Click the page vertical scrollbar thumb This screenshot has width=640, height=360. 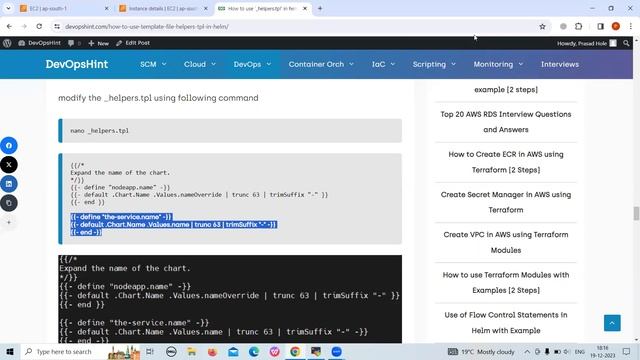(x=636, y=213)
